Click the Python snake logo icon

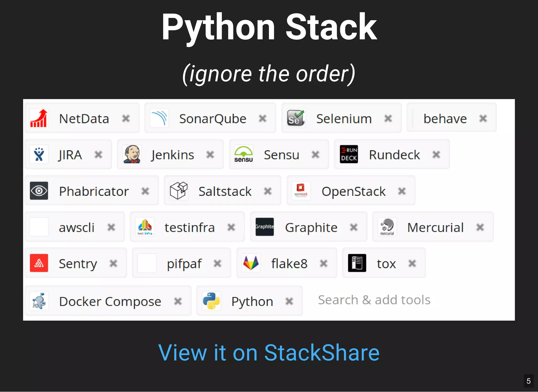pos(211,301)
